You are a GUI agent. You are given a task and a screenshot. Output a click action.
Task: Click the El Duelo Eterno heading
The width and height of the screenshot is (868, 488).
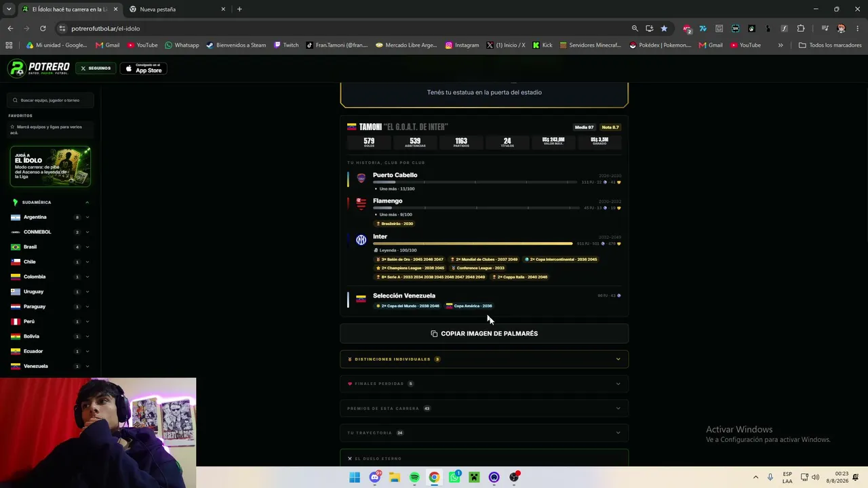378,459
